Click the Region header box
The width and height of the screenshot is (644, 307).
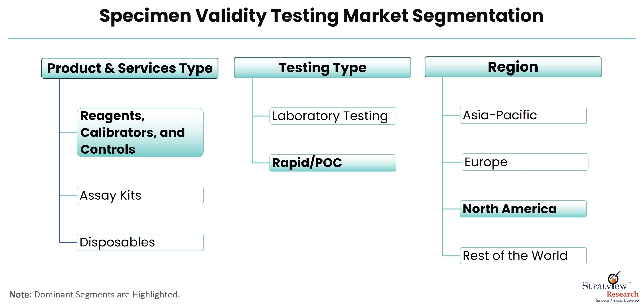click(x=513, y=67)
